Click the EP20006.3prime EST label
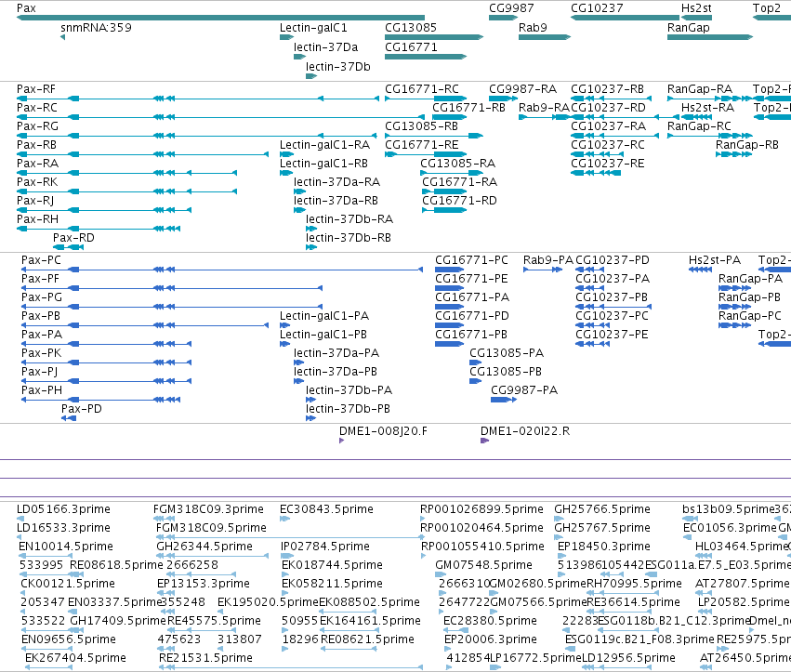This screenshot has width=791, height=672. click(x=491, y=639)
